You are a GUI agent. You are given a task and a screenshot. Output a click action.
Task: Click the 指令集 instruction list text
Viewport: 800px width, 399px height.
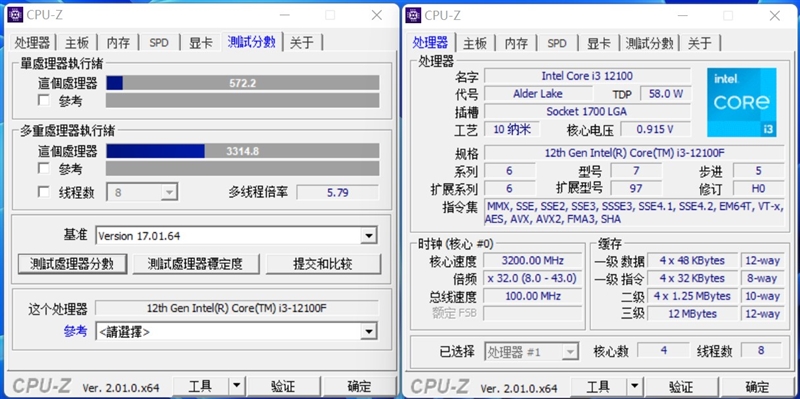pos(634,212)
